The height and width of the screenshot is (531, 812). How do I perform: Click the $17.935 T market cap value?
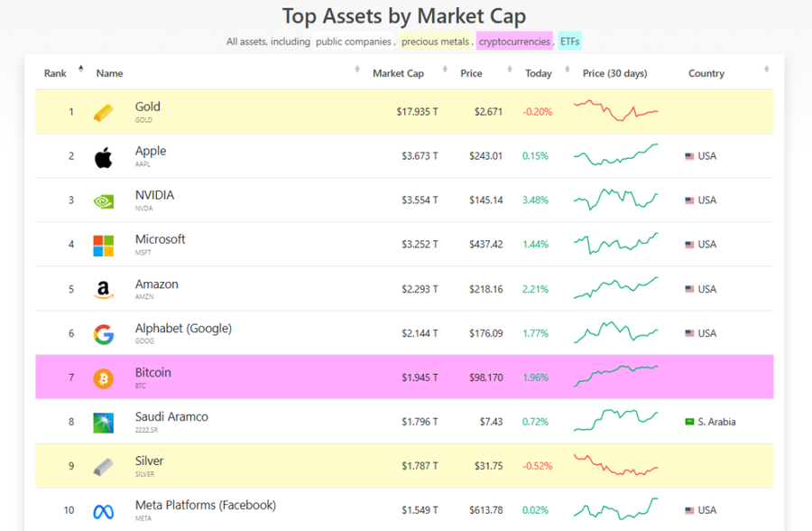click(x=417, y=111)
